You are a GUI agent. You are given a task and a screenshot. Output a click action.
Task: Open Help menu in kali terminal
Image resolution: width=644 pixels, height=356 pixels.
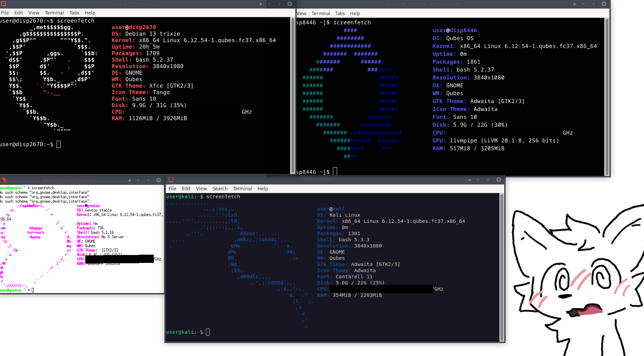(x=263, y=189)
